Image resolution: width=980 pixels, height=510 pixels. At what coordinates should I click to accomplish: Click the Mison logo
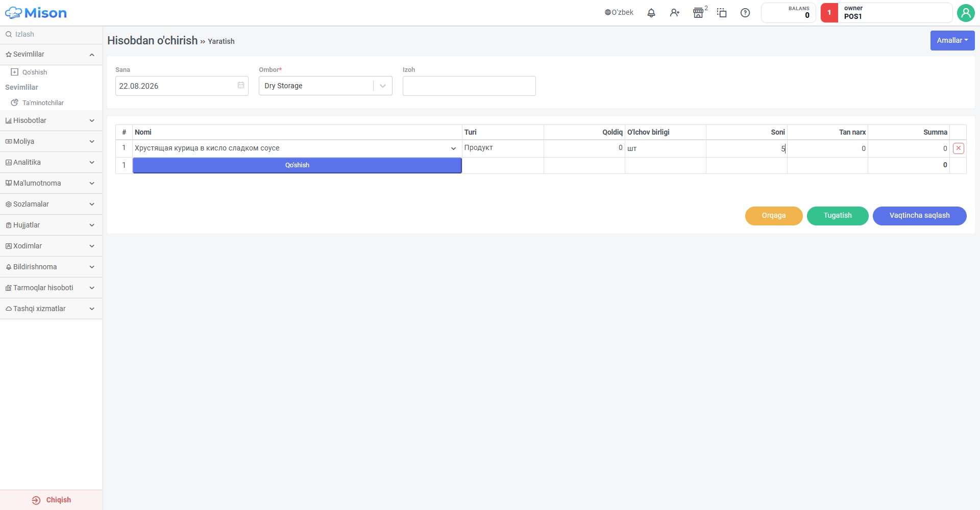[x=36, y=13]
